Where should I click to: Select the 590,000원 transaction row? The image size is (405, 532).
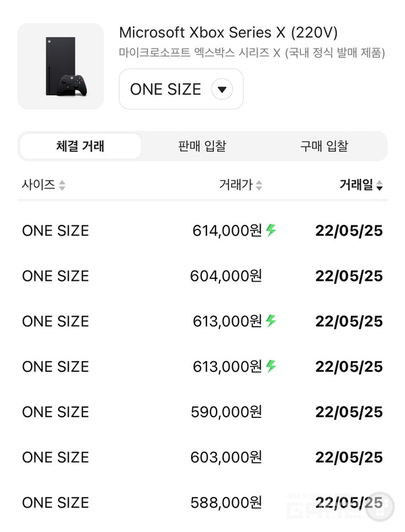tap(202, 412)
